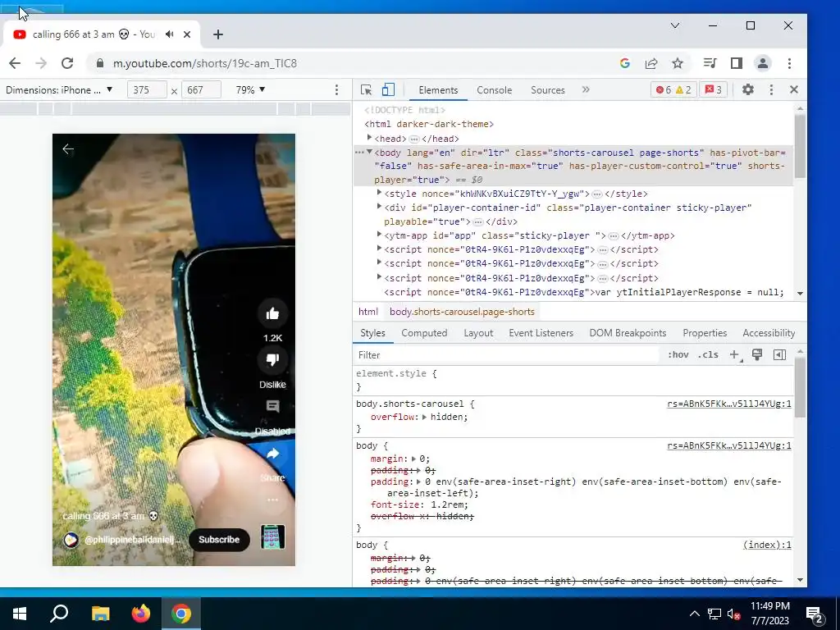Open channel avatar of philippinebalidaniel

tap(71, 540)
